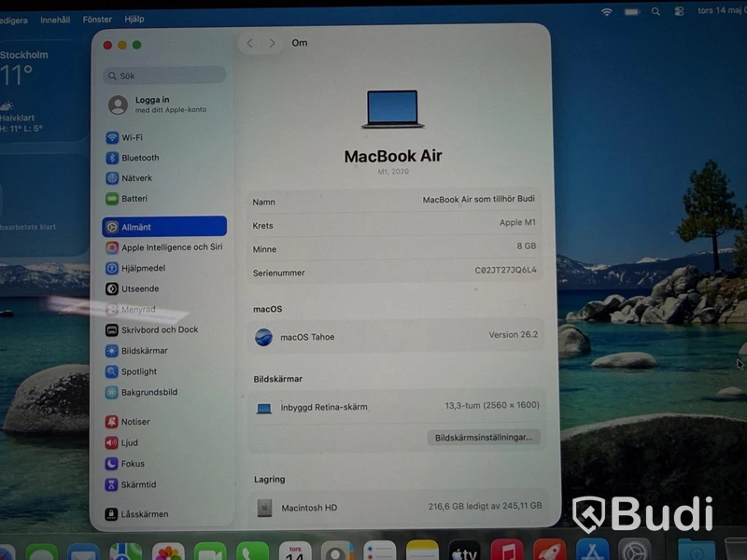Screen dimensions: 747x560
Task: Click the Minne row showing 8 GB
Action: [394, 247]
